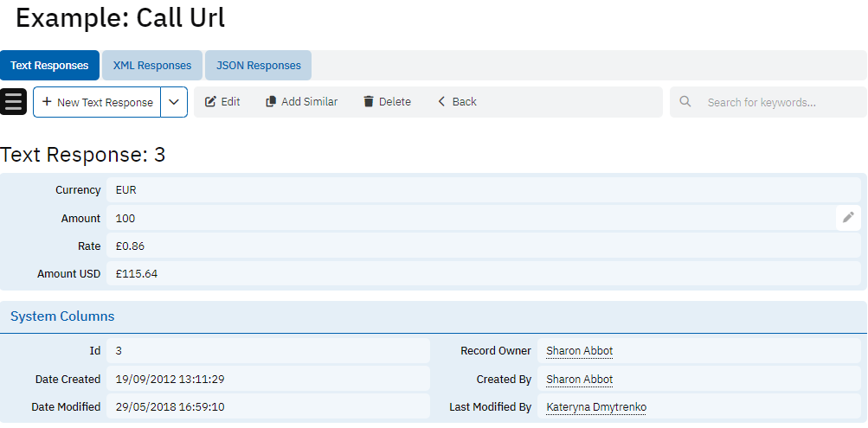Image resolution: width=868 pixels, height=428 pixels.
Task: Click the magnifier search icon
Action: 685,102
